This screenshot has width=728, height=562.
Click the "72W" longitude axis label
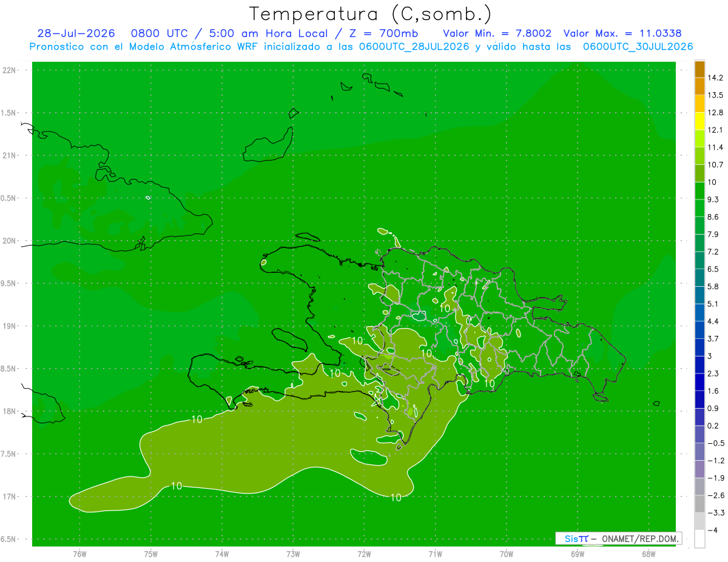pyautogui.click(x=364, y=554)
